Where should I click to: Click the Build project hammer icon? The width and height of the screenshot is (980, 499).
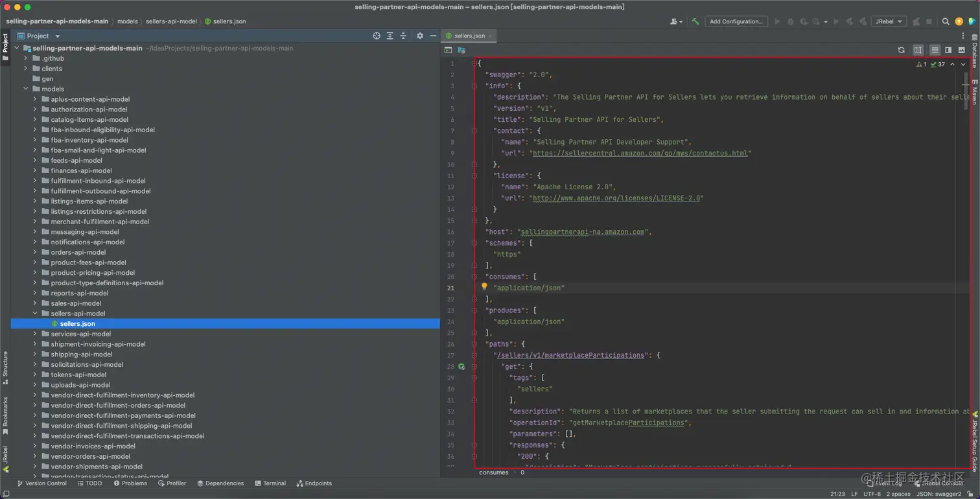695,21
